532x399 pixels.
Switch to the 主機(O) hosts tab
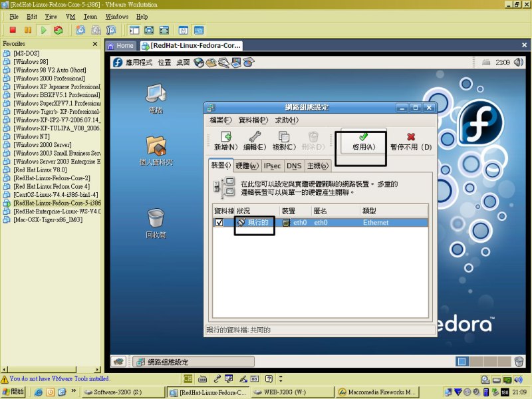(318, 166)
